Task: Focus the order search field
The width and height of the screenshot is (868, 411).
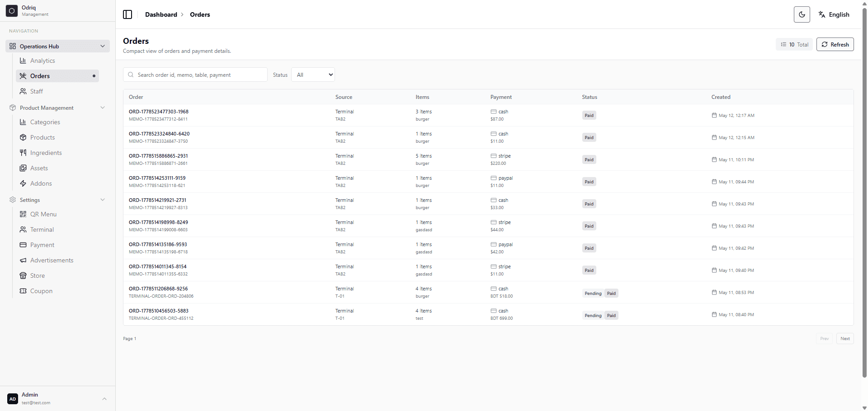Action: 195,75
